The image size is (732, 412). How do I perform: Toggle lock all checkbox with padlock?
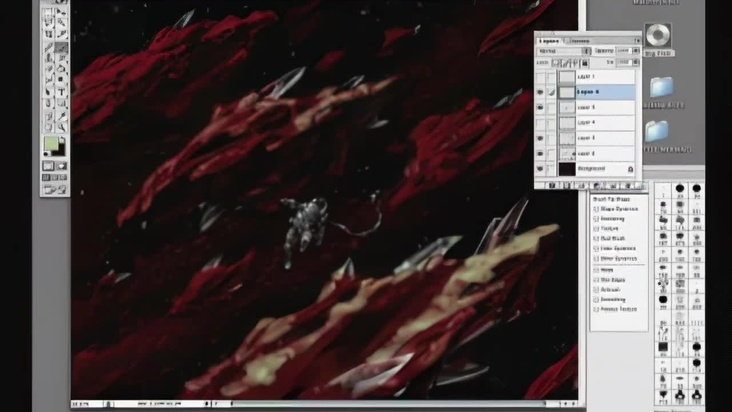point(584,62)
